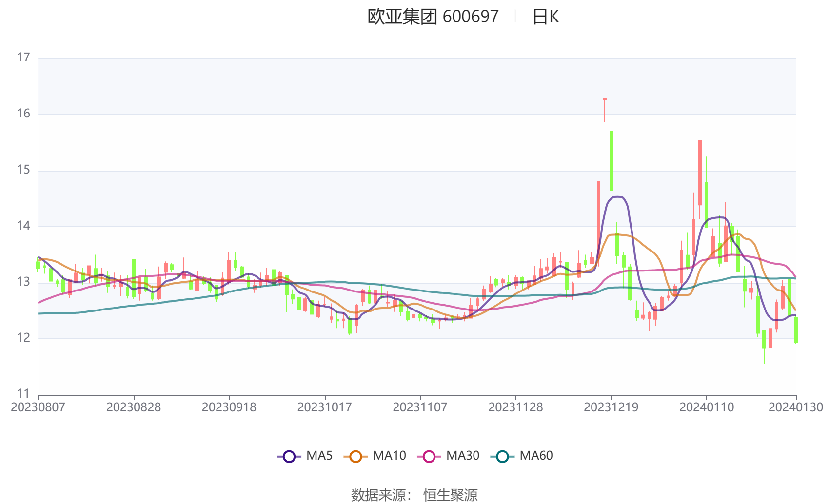Click the 20230918 x-axis date label
The image size is (829, 504).
pos(229,407)
